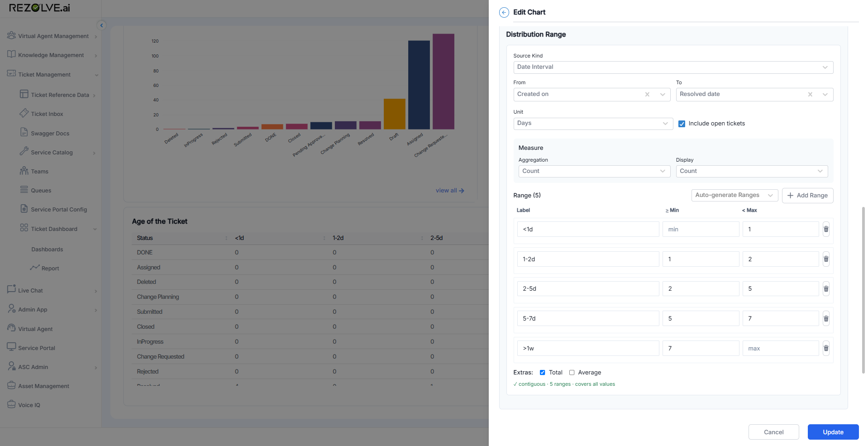Delete the 5-7d range row
Image resolution: width=868 pixels, height=446 pixels.
(826, 319)
